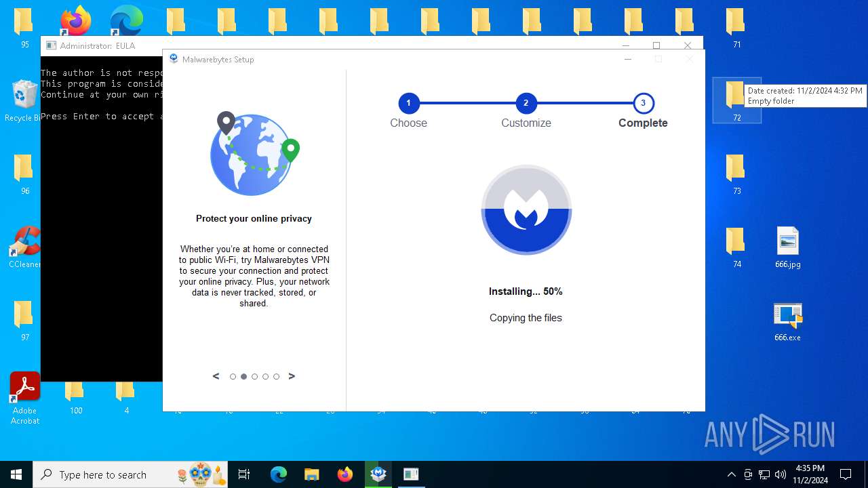Click the 'Copying the files' status text
868x488 pixels.
526,318
